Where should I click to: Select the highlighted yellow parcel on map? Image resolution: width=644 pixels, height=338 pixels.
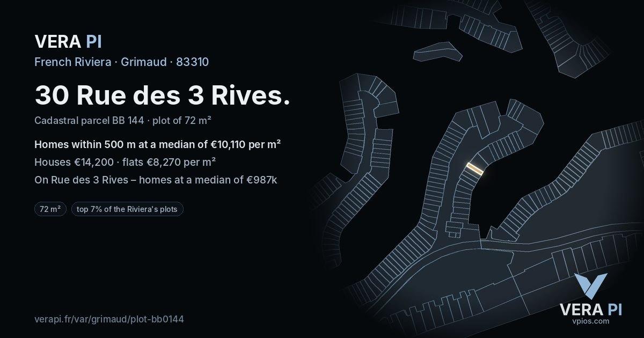click(x=475, y=170)
